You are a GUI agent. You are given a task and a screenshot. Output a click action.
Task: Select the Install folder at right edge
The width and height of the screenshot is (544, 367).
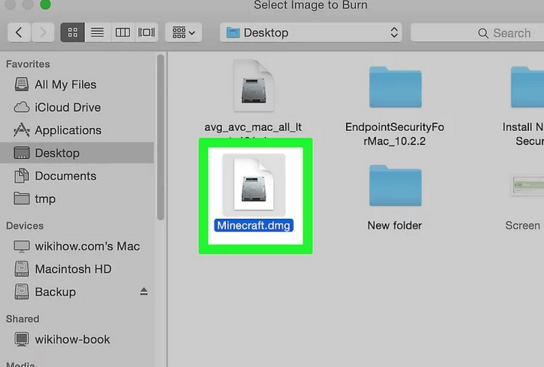(x=527, y=87)
